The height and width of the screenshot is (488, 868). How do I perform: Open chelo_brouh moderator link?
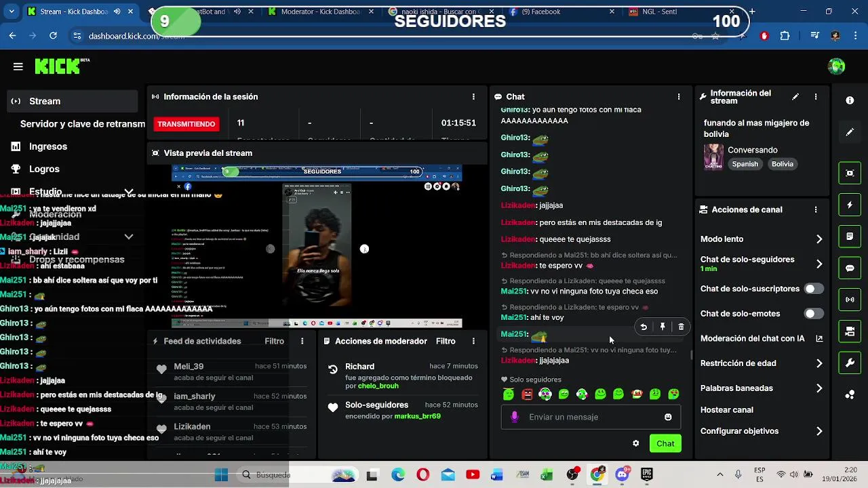(378, 386)
